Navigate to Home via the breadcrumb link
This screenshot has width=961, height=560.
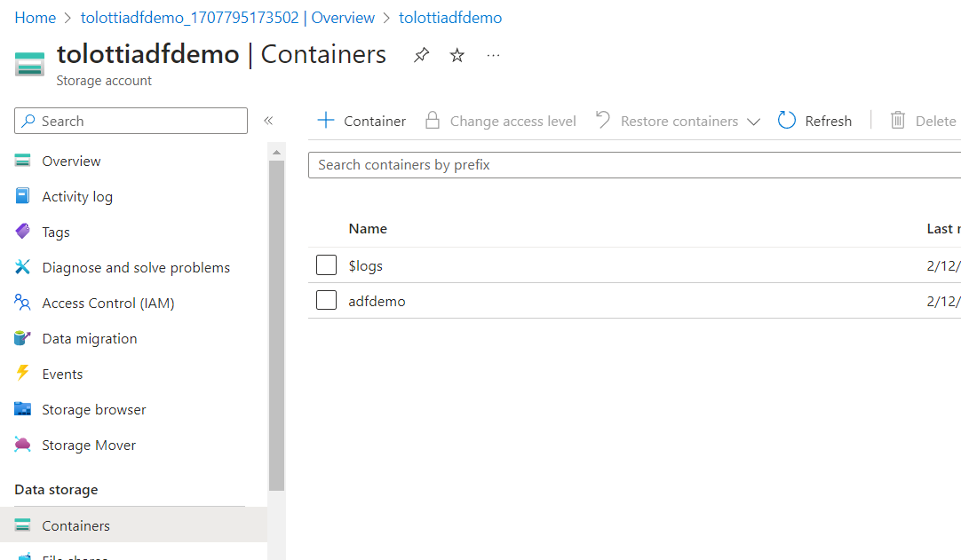(35, 17)
